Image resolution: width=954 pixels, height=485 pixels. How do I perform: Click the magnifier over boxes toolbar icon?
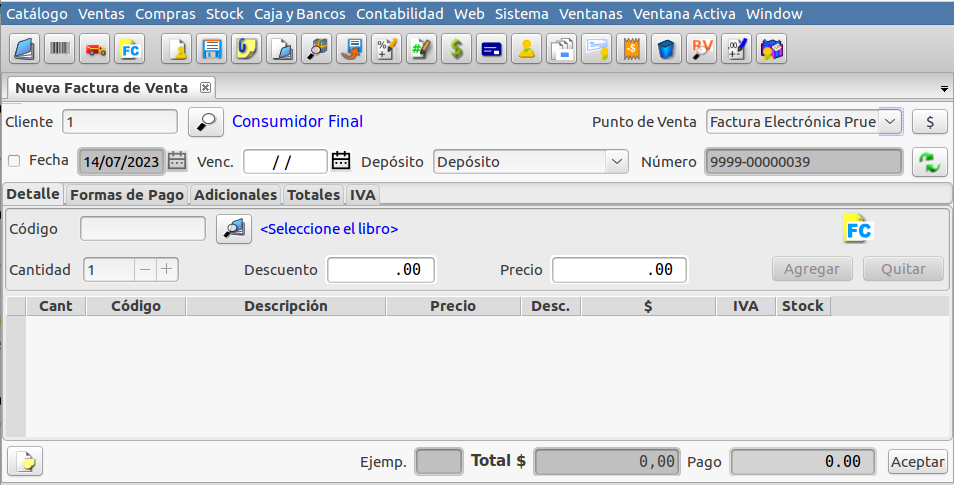tap(316, 49)
